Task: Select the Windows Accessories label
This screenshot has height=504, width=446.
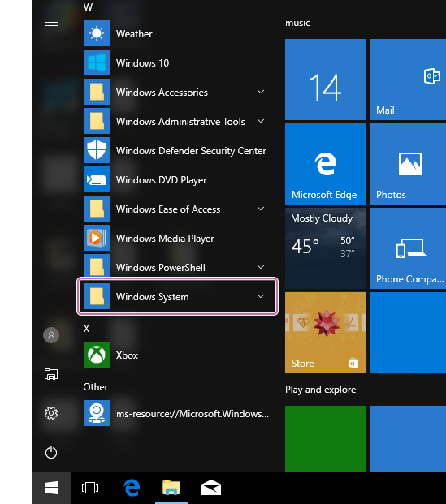Action: tap(162, 93)
